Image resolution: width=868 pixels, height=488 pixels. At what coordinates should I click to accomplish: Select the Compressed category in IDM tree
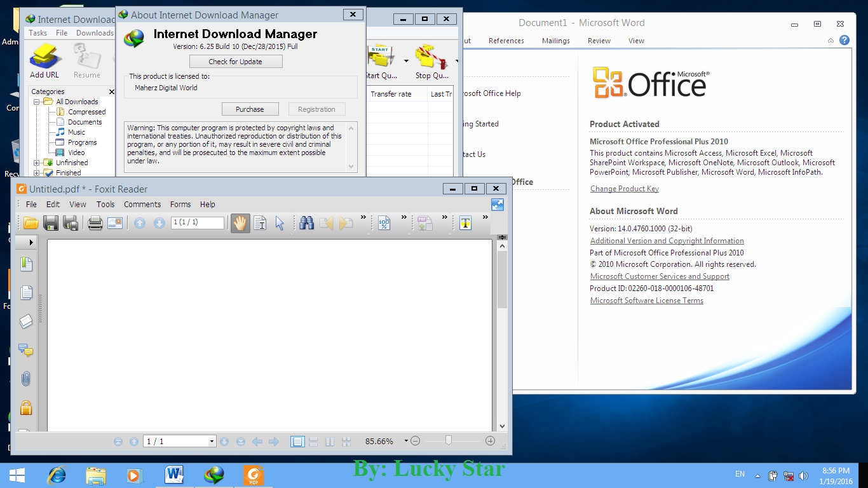click(x=86, y=112)
